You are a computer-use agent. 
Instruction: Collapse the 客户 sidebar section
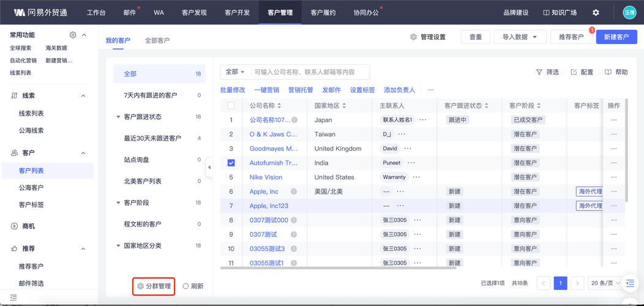coord(83,153)
